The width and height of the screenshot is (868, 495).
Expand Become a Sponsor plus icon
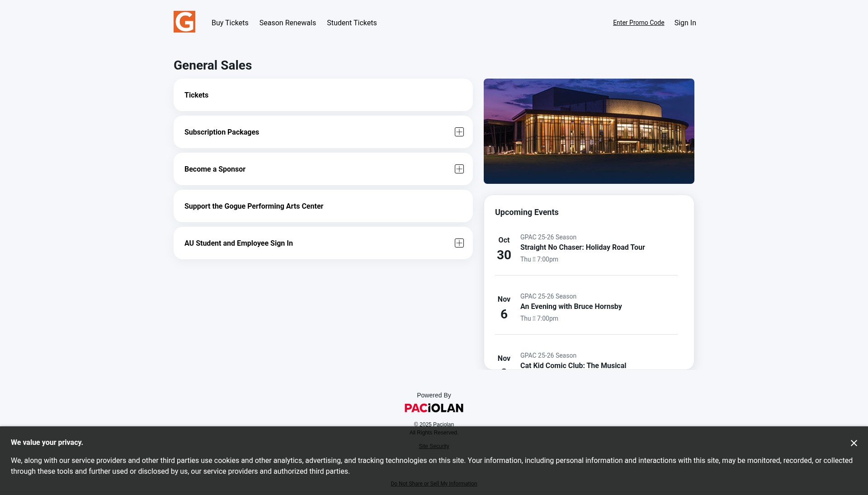(459, 169)
